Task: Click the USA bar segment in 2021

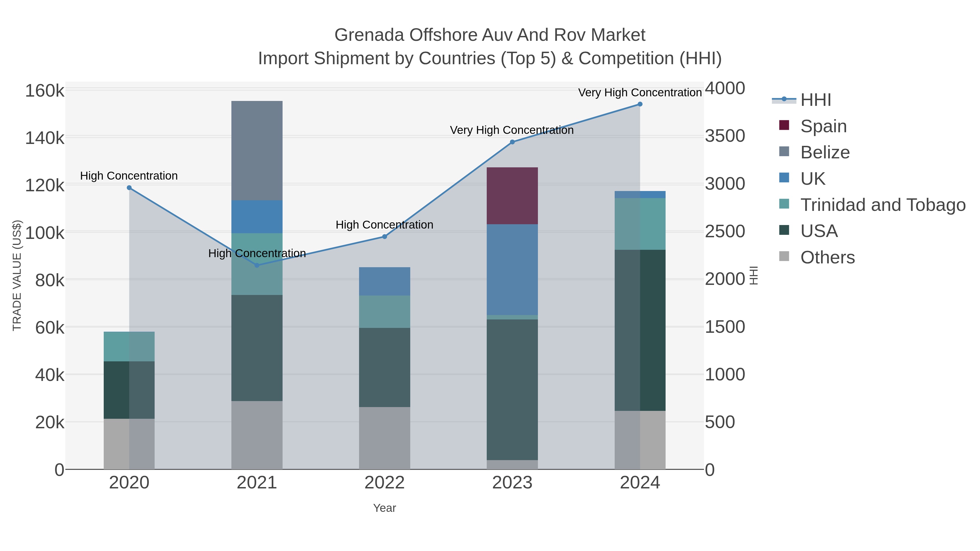Action: (257, 348)
